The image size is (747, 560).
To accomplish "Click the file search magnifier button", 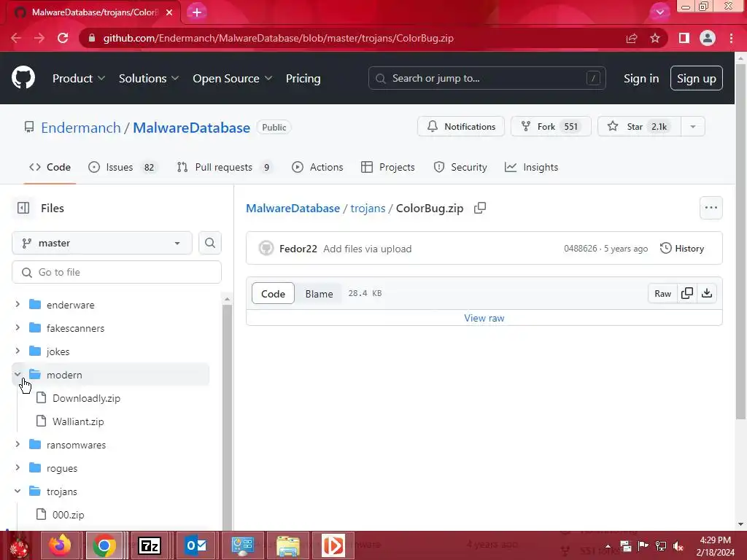I will coord(209,243).
